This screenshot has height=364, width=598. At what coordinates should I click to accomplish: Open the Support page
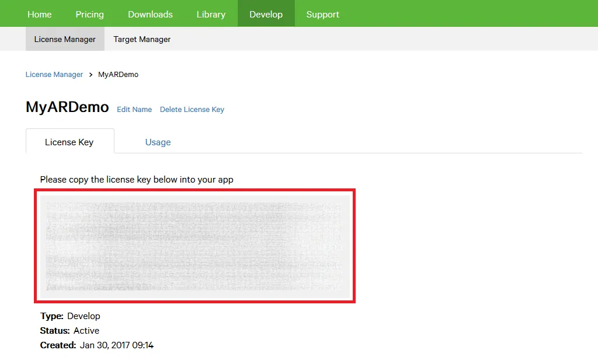[x=322, y=14]
